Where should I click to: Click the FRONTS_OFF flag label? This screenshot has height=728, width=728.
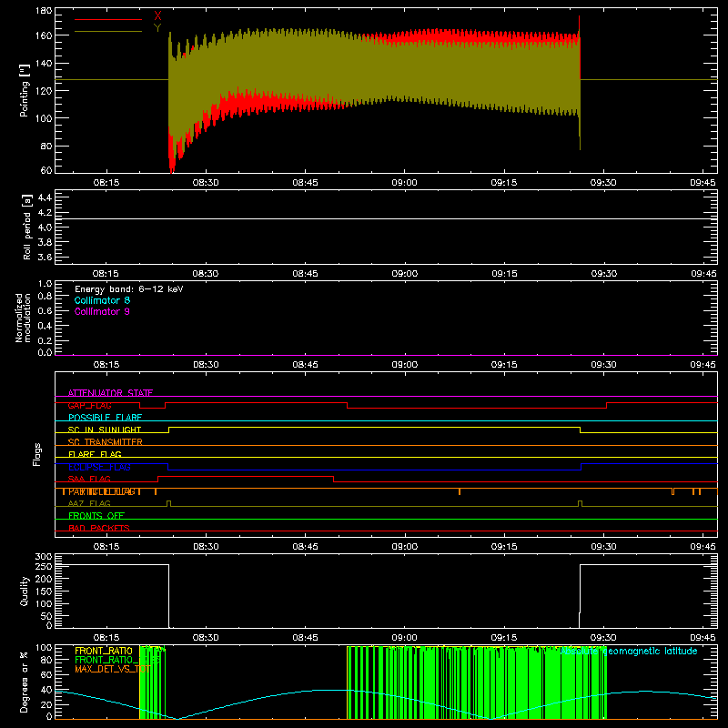(96, 516)
